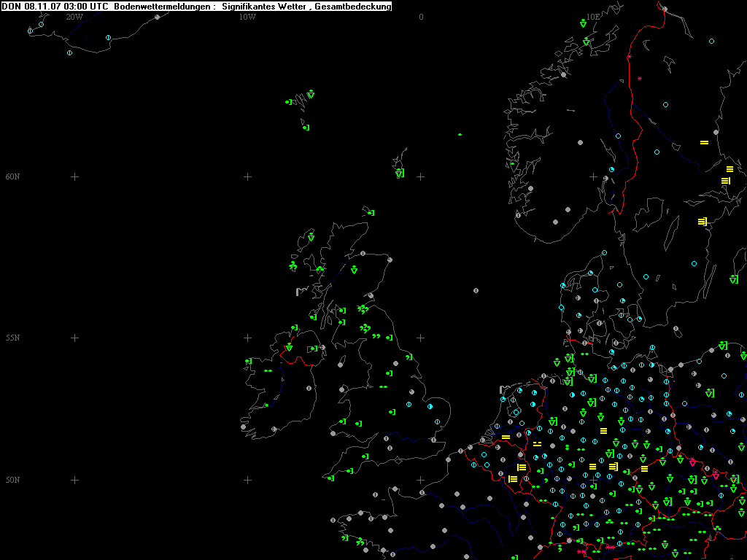
Task: Pick the lone gray station in North Sea
Action: (476, 290)
